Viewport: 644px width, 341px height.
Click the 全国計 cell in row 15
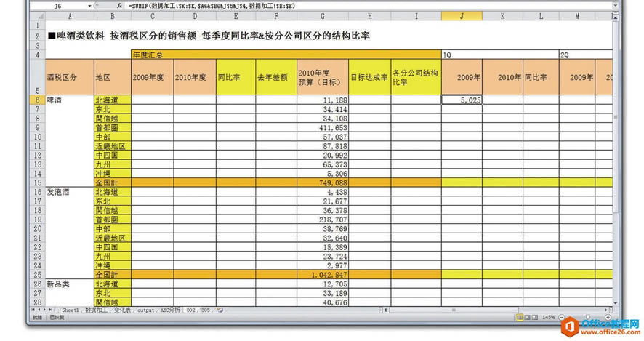click(x=113, y=182)
